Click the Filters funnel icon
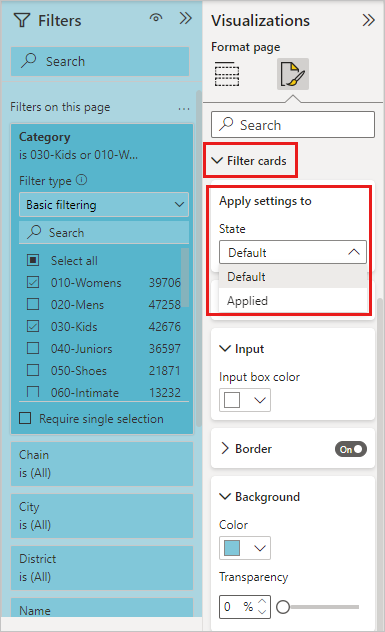This screenshot has width=385, height=632. point(21,20)
